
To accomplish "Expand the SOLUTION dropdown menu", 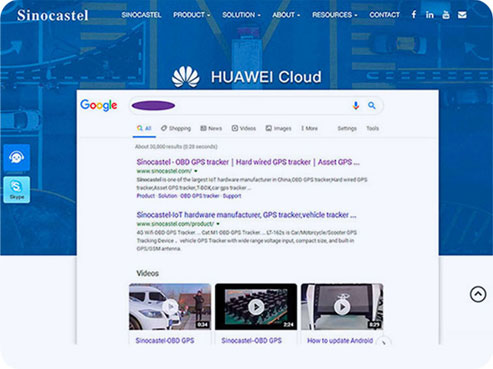I will point(241,15).
